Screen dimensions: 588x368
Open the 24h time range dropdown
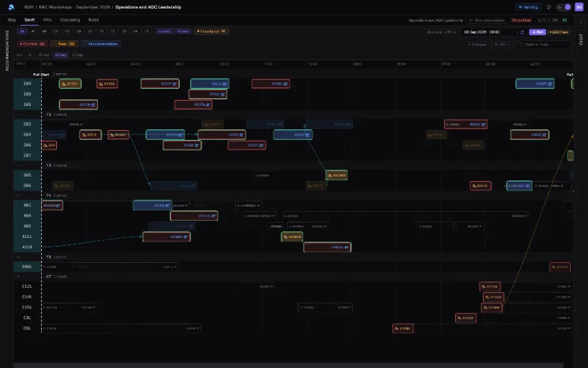(x=502, y=45)
